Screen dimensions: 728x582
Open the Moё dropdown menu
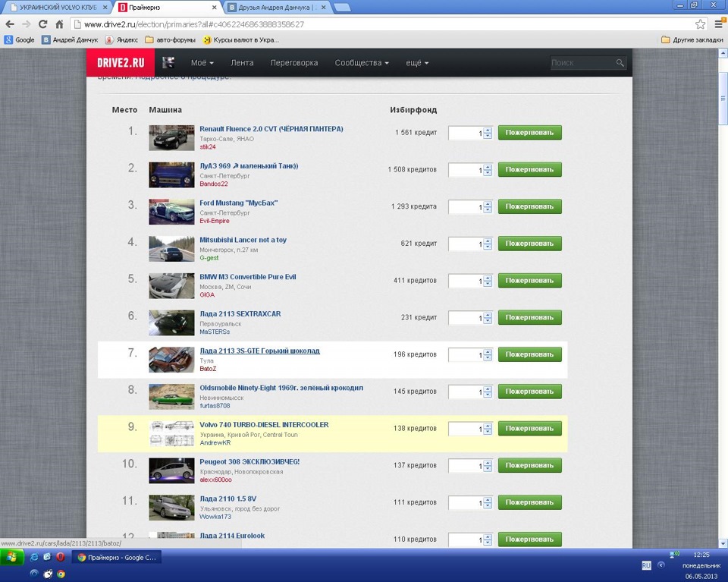(x=202, y=63)
